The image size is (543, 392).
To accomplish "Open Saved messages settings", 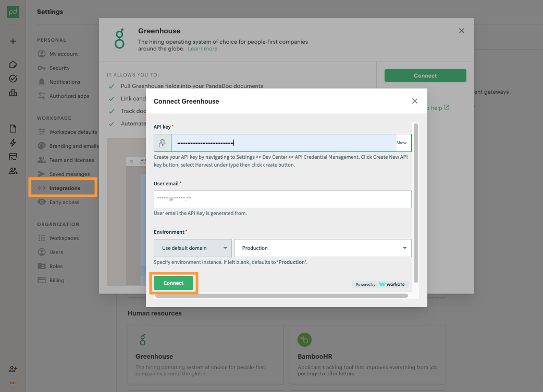I will pos(64,174).
